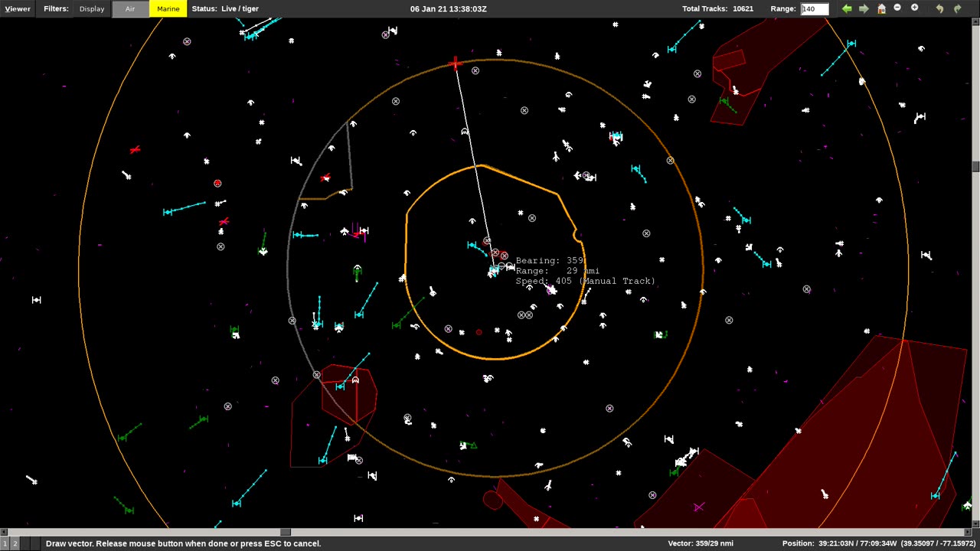980x551 pixels.
Task: Zoom out using the minus icon
Action: [x=897, y=8]
